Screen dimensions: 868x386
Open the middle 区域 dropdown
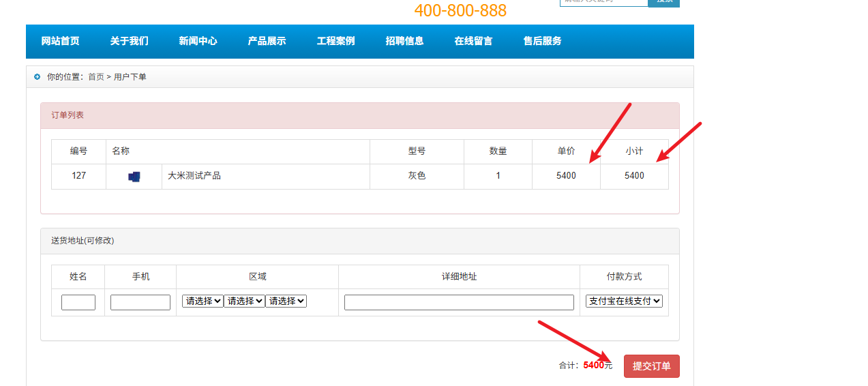pyautogui.click(x=244, y=301)
